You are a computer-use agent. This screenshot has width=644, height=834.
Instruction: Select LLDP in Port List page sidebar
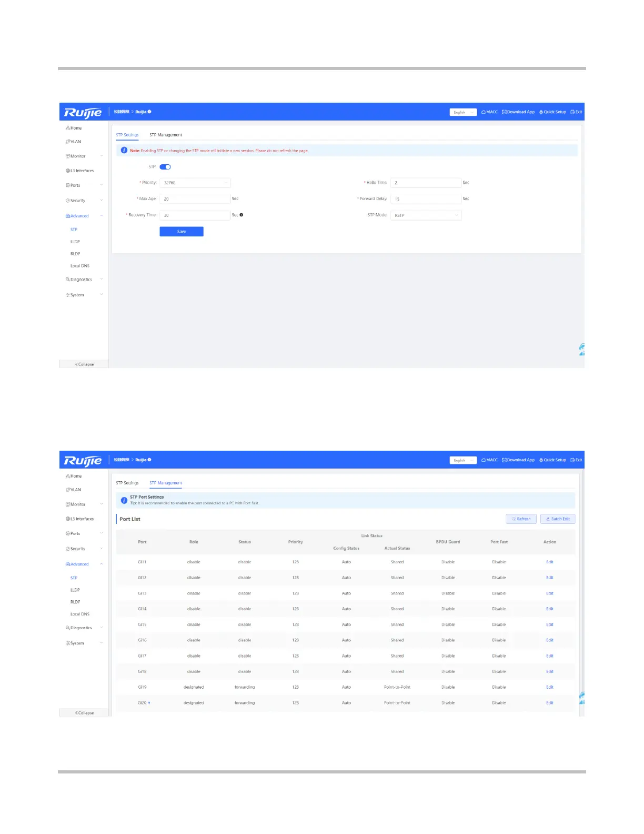click(75, 590)
